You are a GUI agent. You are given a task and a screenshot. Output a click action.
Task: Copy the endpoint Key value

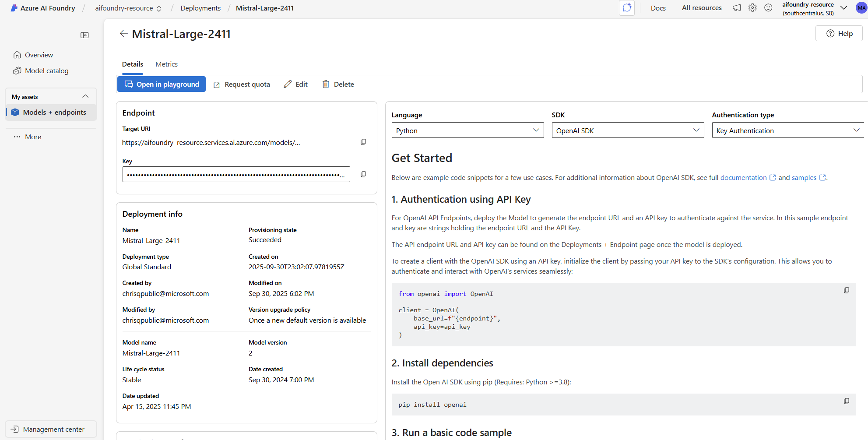coord(363,174)
